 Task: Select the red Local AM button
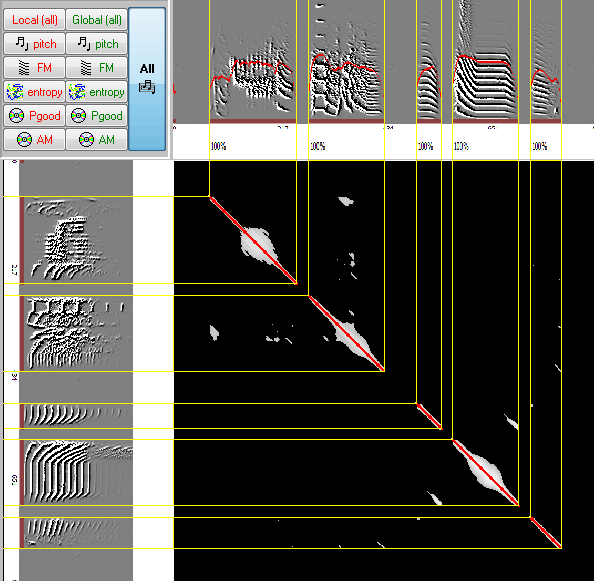pyautogui.click(x=34, y=139)
